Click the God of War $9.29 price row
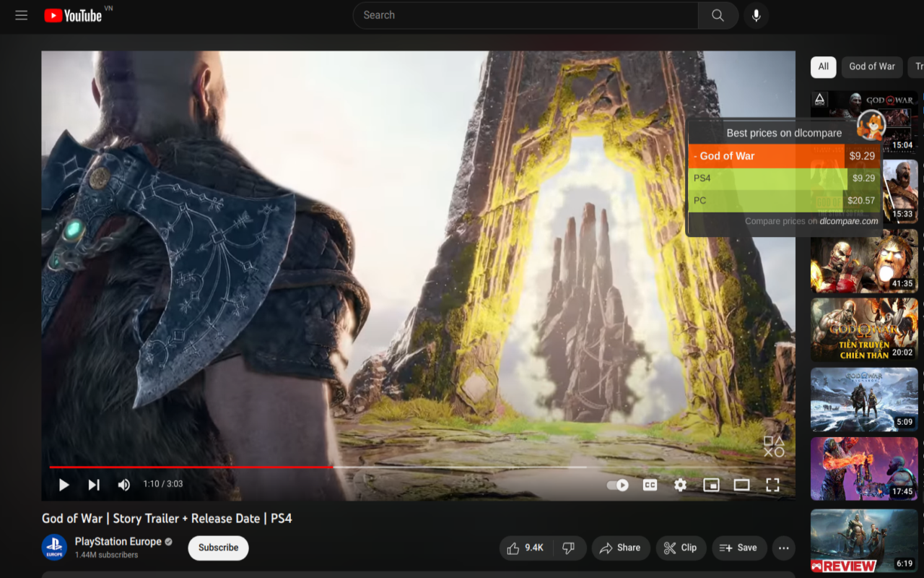This screenshot has width=924, height=578. point(784,156)
